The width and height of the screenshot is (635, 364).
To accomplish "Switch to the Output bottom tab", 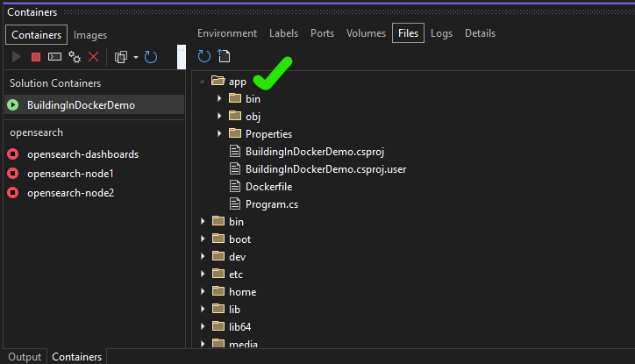I will point(25,357).
